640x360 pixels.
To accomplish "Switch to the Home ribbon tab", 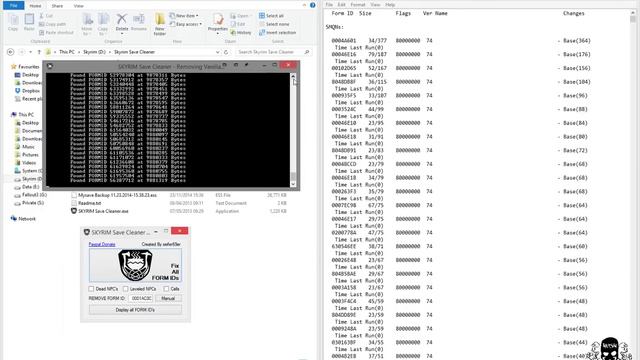I will pyautogui.click(x=35, y=6).
